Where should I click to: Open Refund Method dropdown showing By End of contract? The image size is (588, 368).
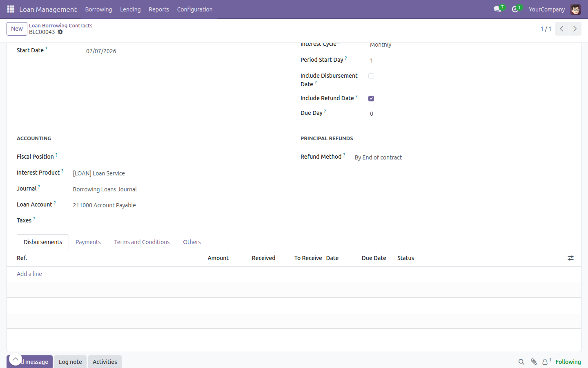(463, 157)
